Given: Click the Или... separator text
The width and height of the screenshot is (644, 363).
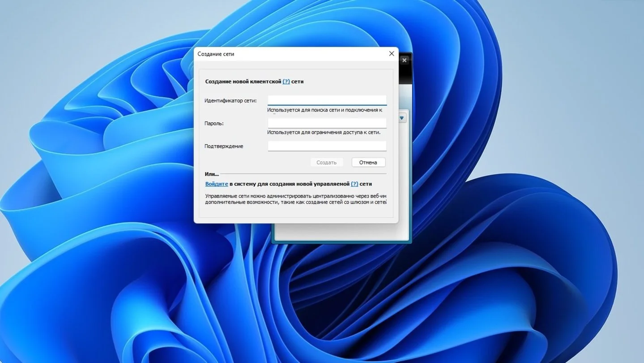Looking at the screenshot, I should tap(212, 174).
